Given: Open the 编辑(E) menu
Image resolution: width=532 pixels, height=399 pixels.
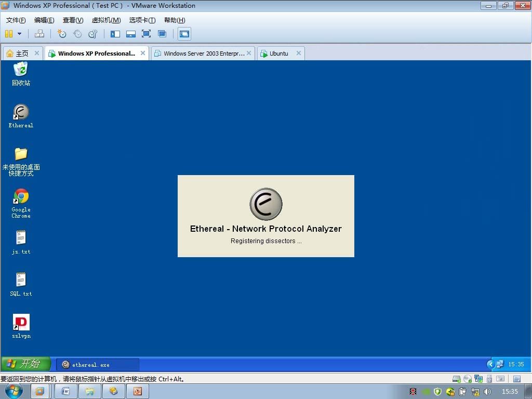Looking at the screenshot, I should coord(44,20).
